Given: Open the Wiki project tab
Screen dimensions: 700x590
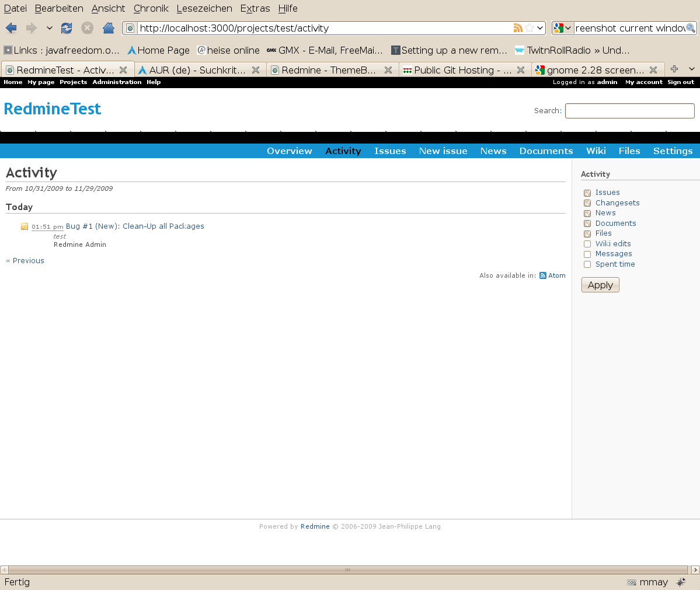Looking at the screenshot, I should click(x=596, y=151).
